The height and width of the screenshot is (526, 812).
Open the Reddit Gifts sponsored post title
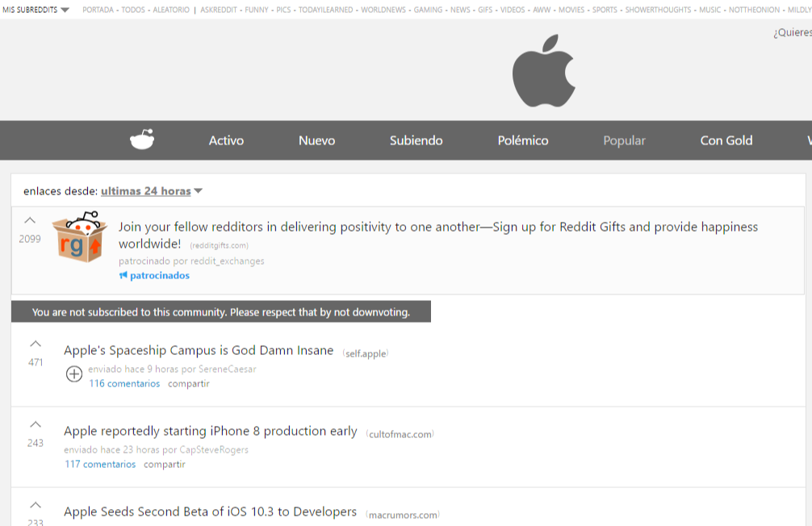click(438, 235)
